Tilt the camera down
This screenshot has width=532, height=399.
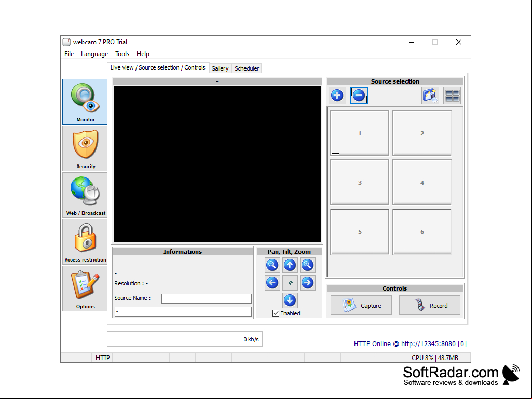[290, 300]
